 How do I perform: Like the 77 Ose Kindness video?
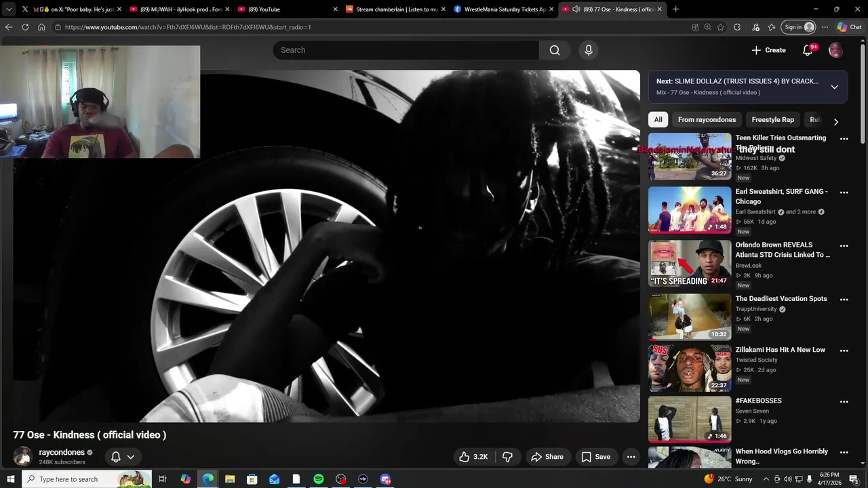click(473, 457)
